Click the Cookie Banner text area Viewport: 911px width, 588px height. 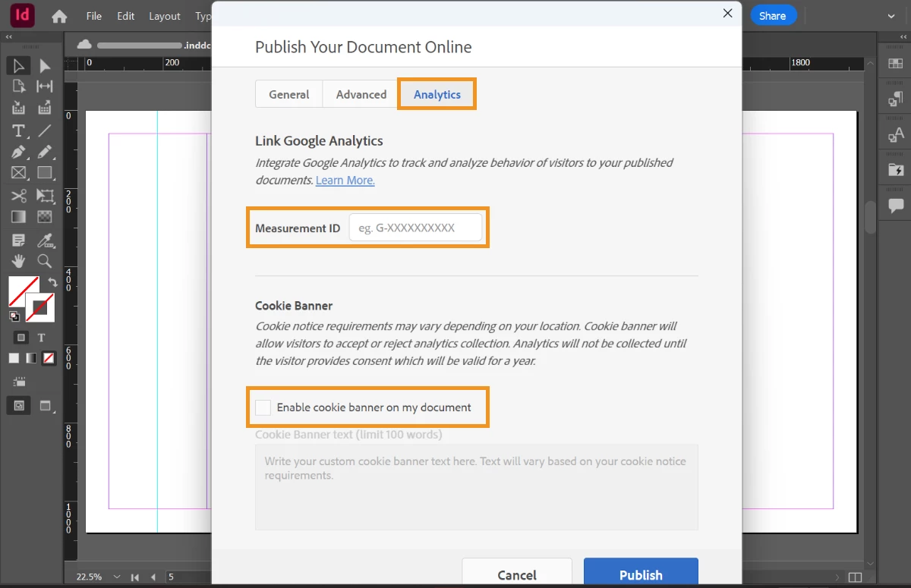(x=477, y=487)
